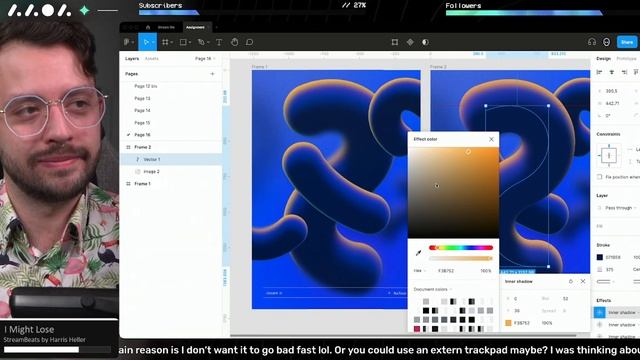Click the Share button
The image size is (640, 360).
tap(627, 42)
